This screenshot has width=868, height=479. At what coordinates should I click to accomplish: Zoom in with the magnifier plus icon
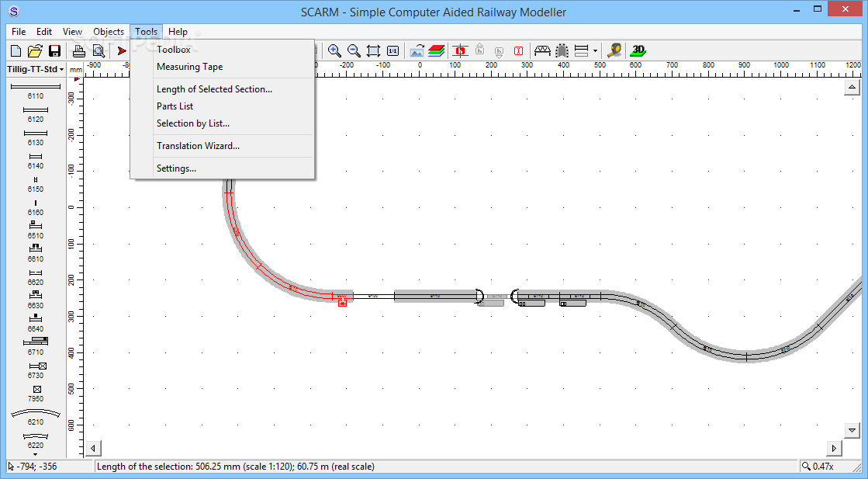[334, 51]
